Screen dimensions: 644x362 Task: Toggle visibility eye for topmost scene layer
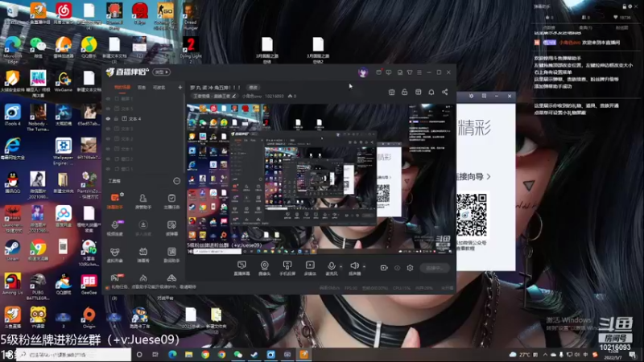tap(108, 99)
